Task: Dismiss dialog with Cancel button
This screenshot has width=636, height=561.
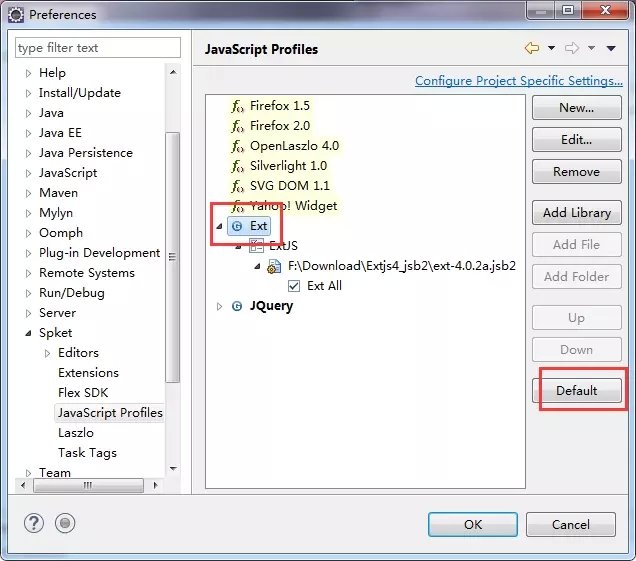Action: [x=571, y=524]
